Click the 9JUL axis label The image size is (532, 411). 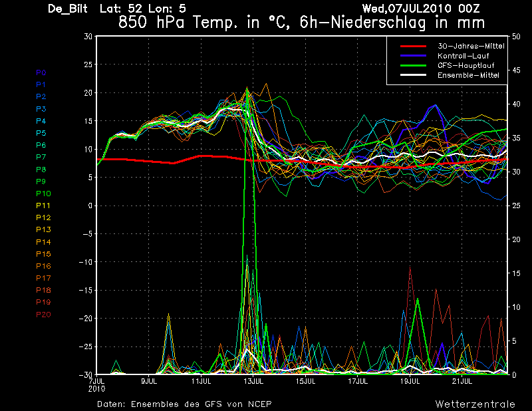pos(149,381)
